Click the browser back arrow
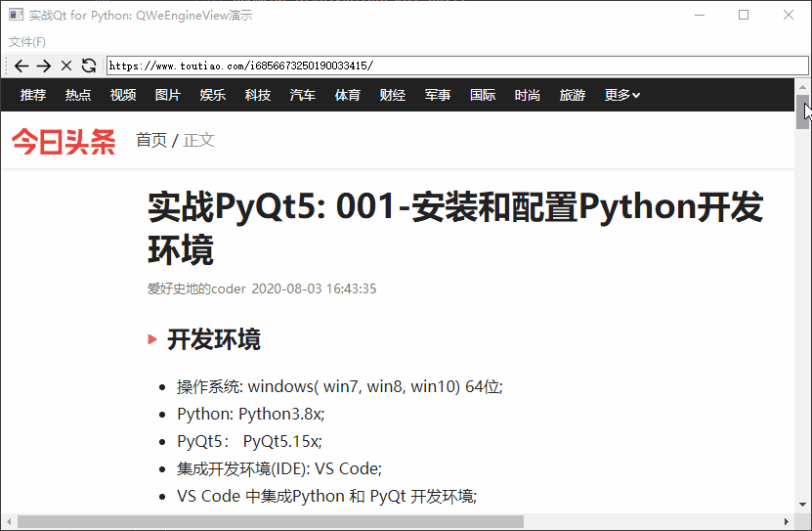This screenshot has width=812, height=531. (21, 66)
